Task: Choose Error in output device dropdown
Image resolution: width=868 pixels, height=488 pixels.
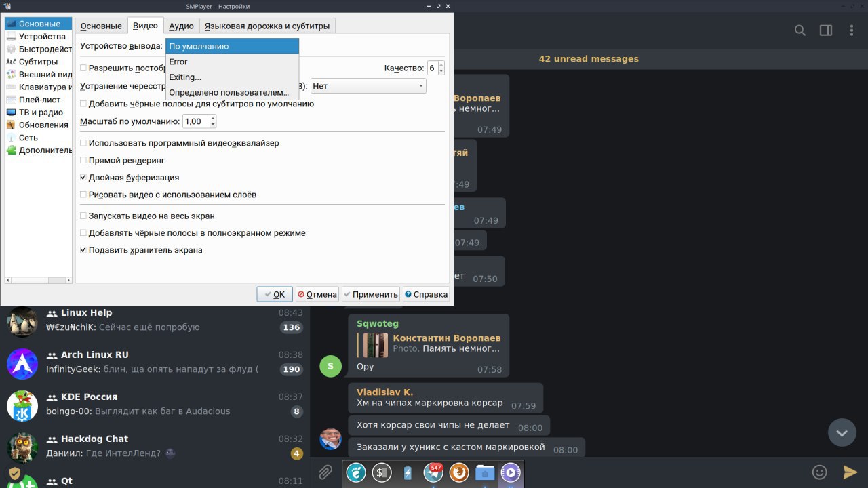Action: pos(232,62)
